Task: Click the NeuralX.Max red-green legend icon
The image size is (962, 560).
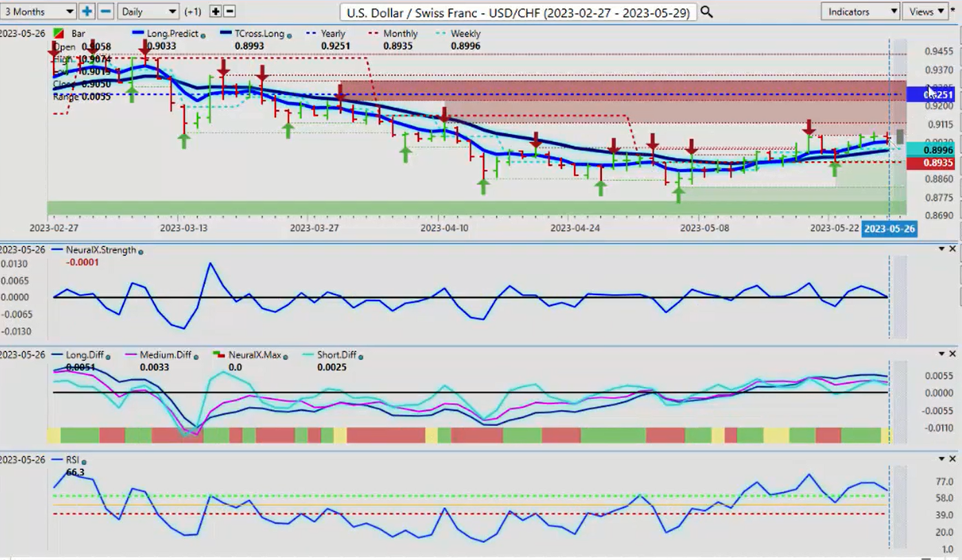Action: (x=220, y=355)
